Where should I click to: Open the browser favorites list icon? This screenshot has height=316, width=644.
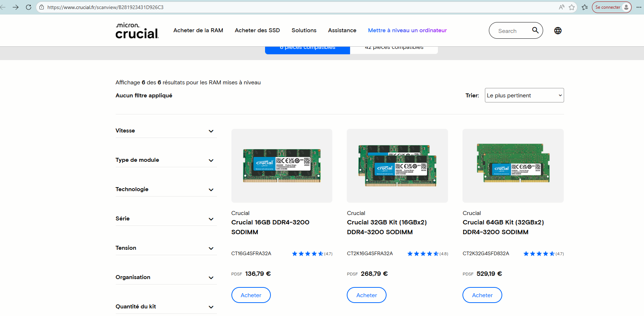pyautogui.click(x=585, y=7)
